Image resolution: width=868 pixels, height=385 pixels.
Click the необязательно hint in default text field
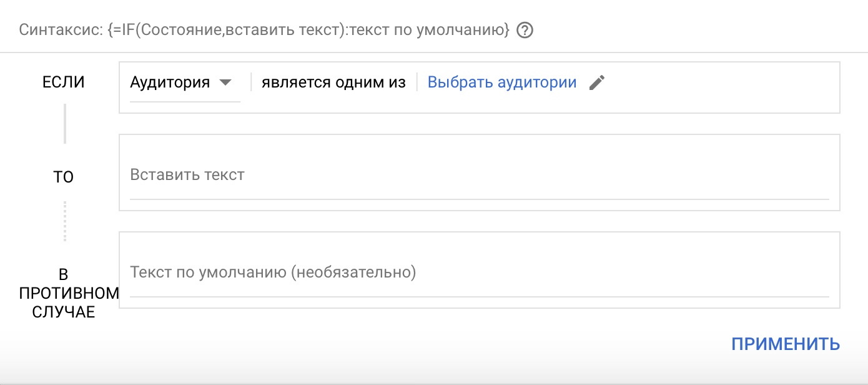click(355, 272)
